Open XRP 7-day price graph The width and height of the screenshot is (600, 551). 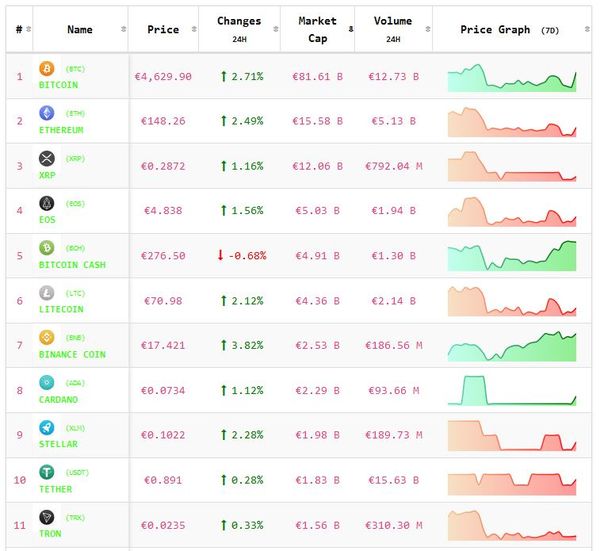click(x=512, y=166)
